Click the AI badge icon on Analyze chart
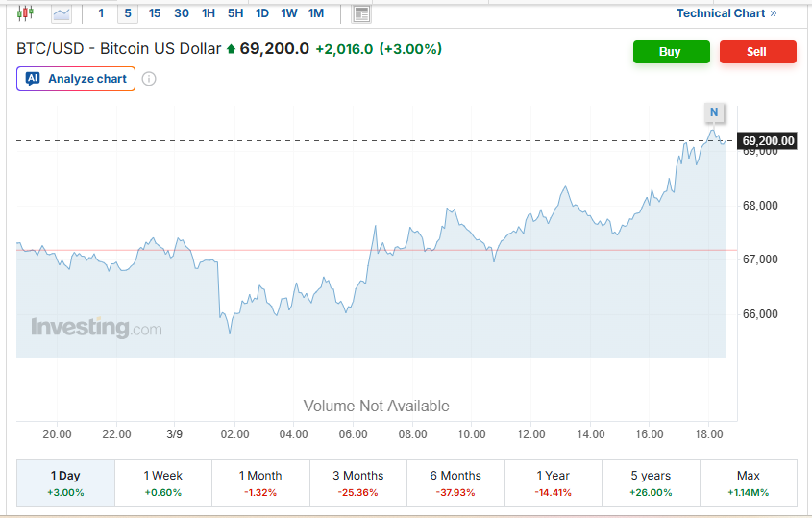The width and height of the screenshot is (812, 518). coord(33,79)
